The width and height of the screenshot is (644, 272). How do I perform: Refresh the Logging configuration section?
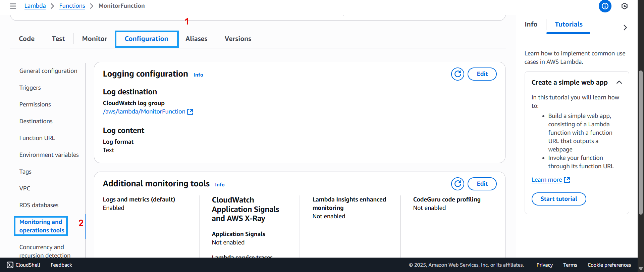[x=458, y=74]
